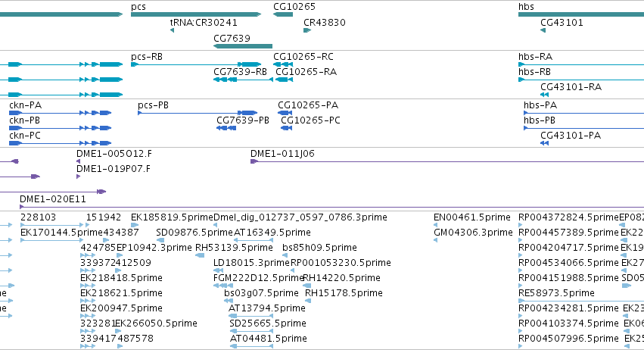Select the RE58973.5prime EST line
This screenshot has height=350, width=644.
coord(581,301)
